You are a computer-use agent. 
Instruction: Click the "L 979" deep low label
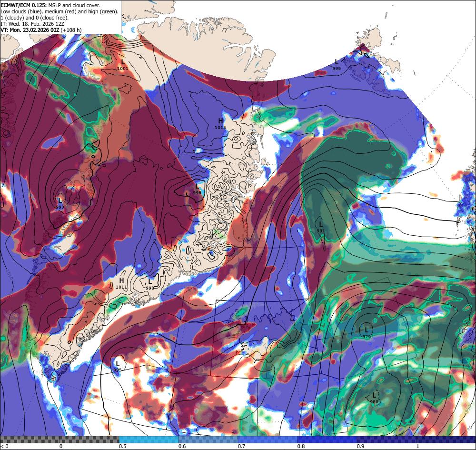tap(367, 333)
